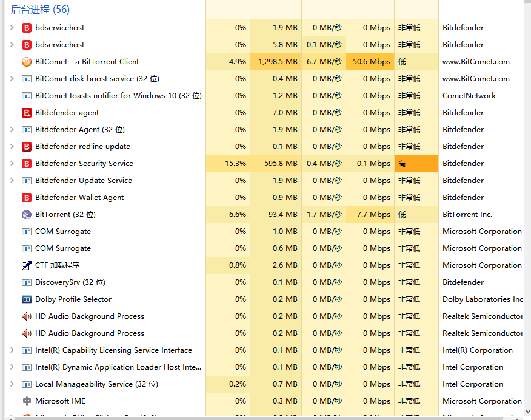Screen dimensions: 531x420
Task: Expand Local Manageability Service (32 位) row
Action: (12, 384)
